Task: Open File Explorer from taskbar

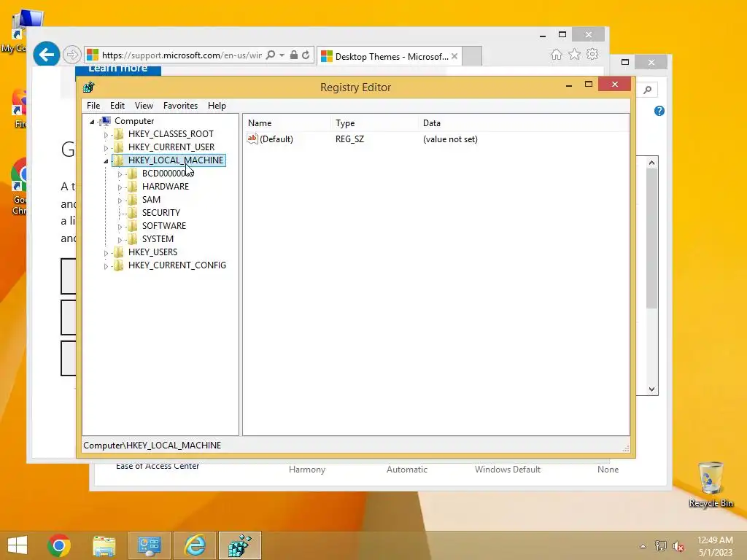Action: tap(104, 545)
